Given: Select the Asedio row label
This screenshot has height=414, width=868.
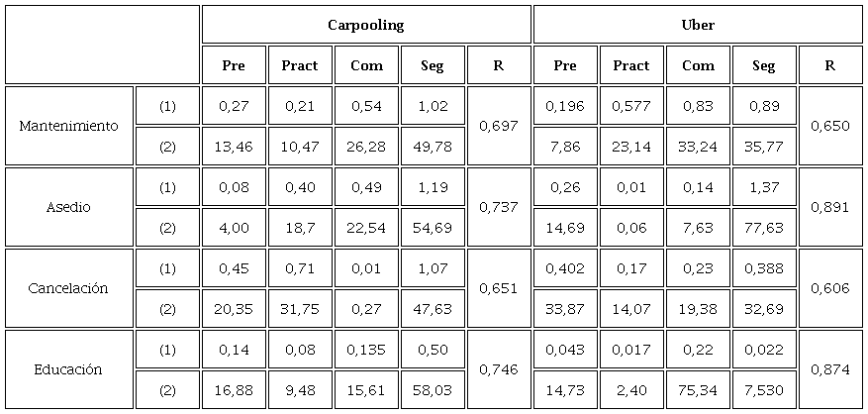Looking at the screenshot, I should point(69,208).
